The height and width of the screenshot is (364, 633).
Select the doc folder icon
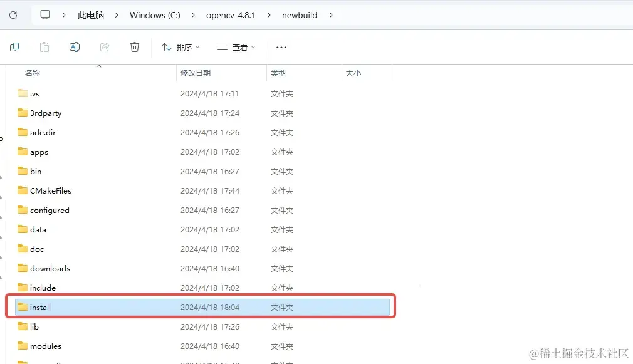pos(23,248)
